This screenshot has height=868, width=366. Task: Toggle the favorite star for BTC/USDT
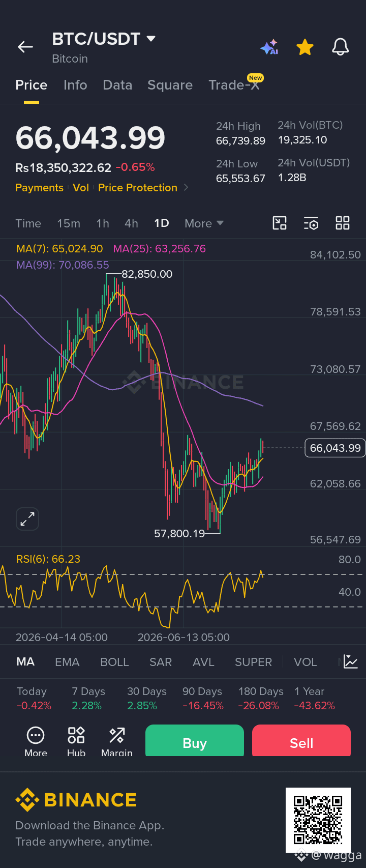click(x=305, y=47)
